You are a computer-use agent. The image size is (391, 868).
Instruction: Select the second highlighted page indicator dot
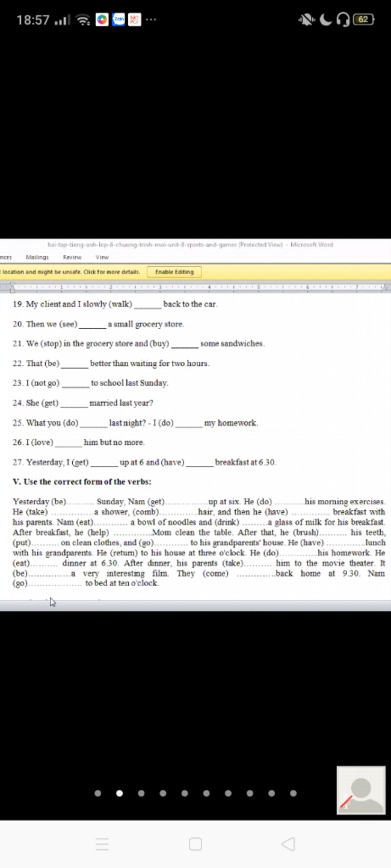[120, 793]
